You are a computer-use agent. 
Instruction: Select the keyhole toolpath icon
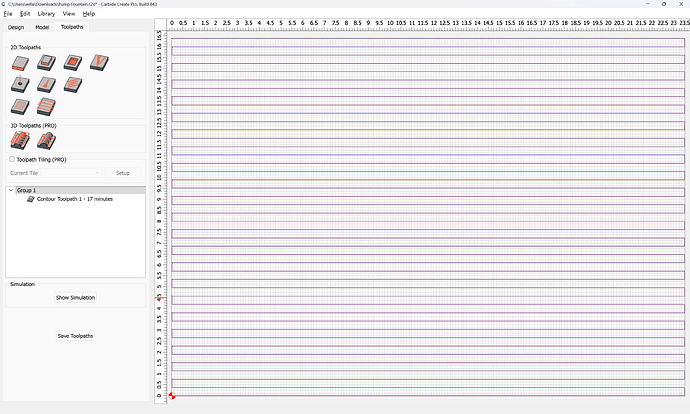tap(46, 84)
